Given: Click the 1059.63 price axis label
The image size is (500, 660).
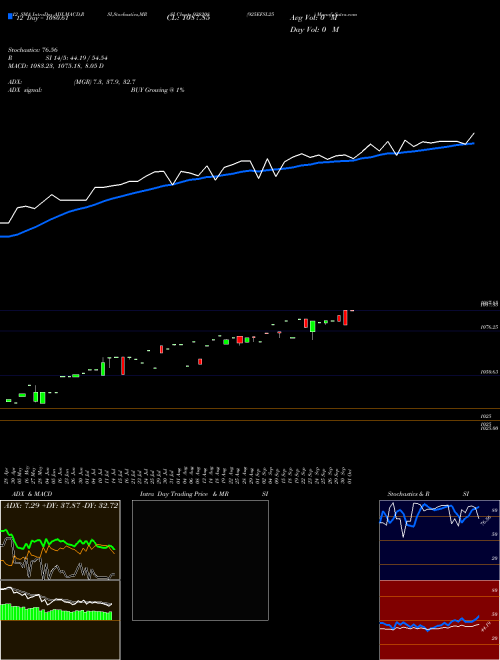Looking at the screenshot, I should [x=489, y=372].
